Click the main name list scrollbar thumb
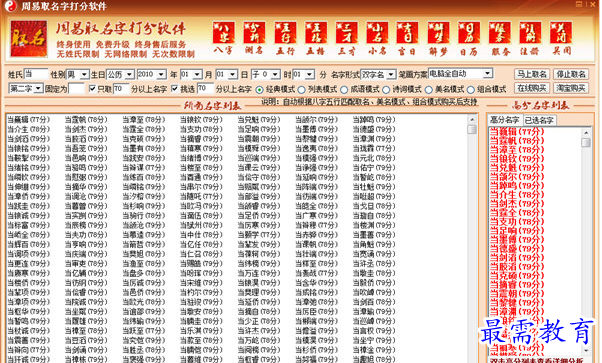 pyautogui.click(x=472, y=129)
